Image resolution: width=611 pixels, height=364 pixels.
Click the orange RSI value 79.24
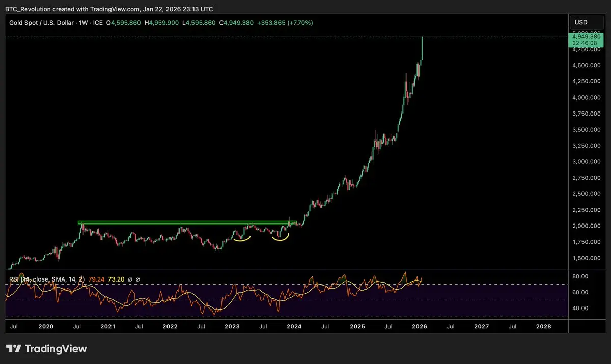coord(97,279)
